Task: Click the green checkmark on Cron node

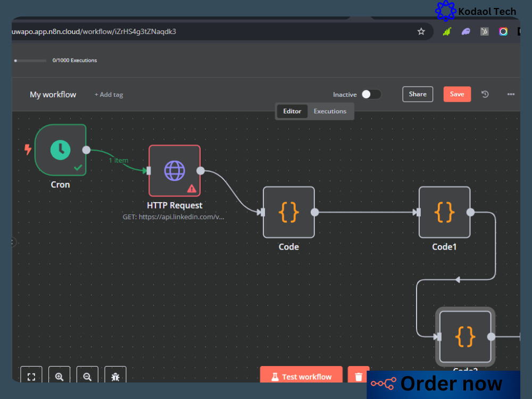Action: coord(78,167)
